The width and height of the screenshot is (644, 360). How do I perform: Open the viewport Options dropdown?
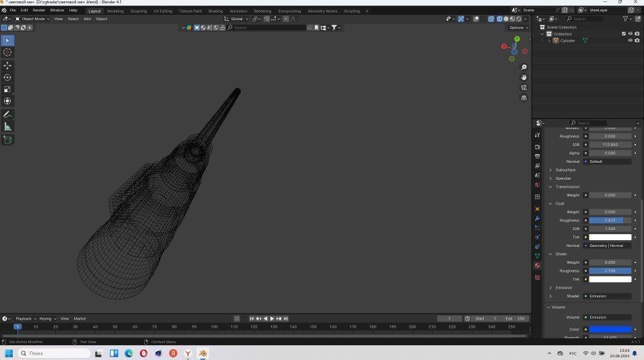tap(518, 28)
